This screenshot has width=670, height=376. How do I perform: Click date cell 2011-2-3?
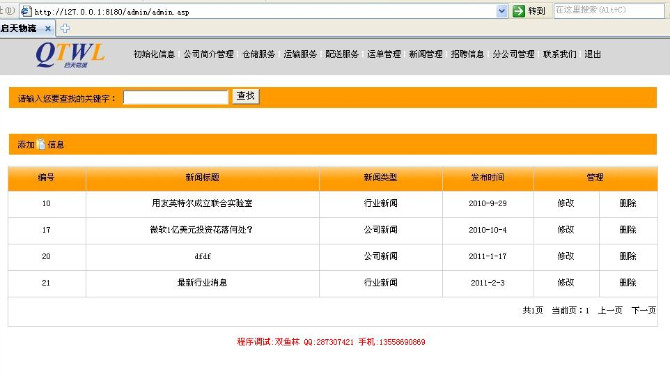(488, 283)
